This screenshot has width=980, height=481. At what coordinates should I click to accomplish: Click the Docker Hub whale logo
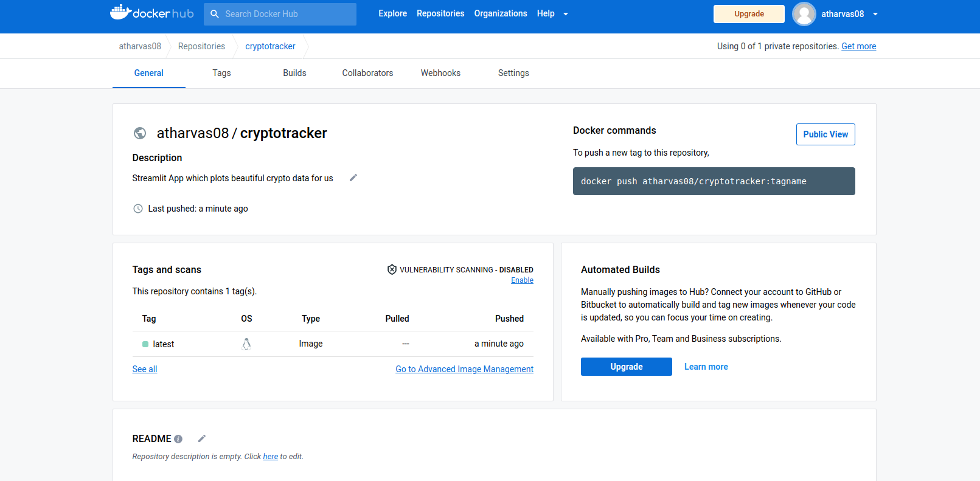click(x=151, y=13)
